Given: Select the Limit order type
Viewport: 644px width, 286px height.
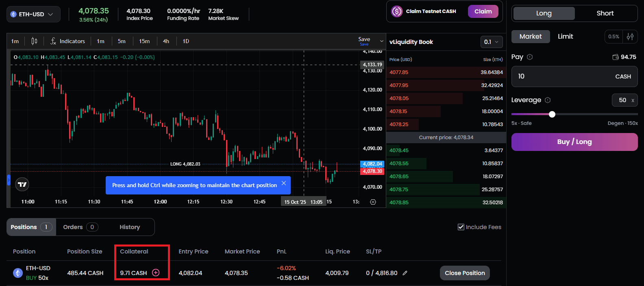Looking at the screenshot, I should (x=565, y=37).
